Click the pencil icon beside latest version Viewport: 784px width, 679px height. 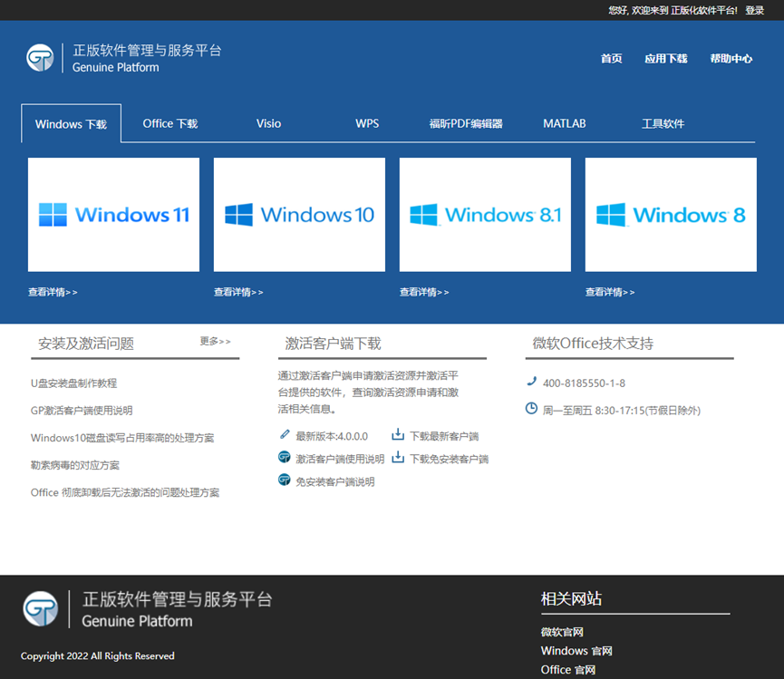click(285, 435)
